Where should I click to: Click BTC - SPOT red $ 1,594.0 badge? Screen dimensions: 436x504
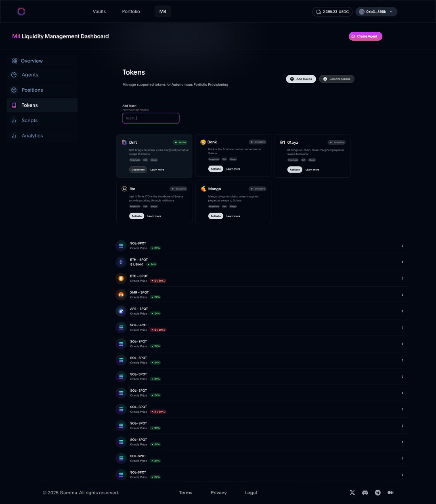[x=158, y=281]
